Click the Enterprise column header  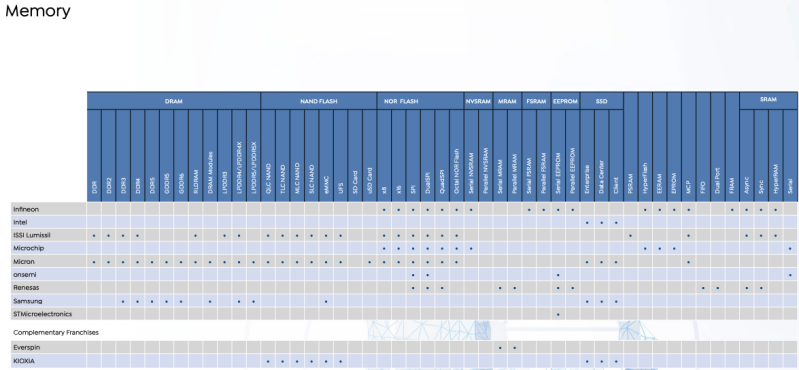click(x=587, y=155)
